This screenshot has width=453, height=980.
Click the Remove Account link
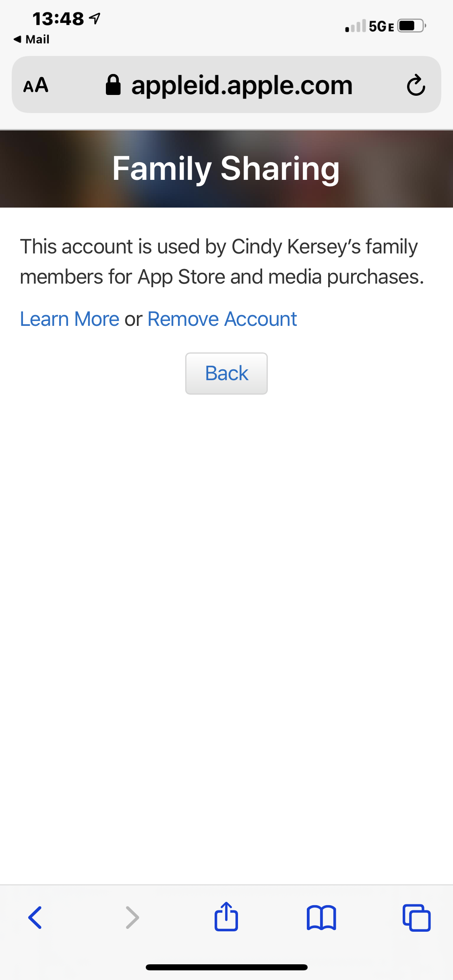click(x=222, y=319)
